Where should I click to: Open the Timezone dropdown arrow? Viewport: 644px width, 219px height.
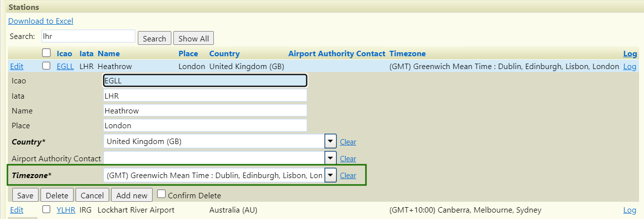pyautogui.click(x=330, y=175)
